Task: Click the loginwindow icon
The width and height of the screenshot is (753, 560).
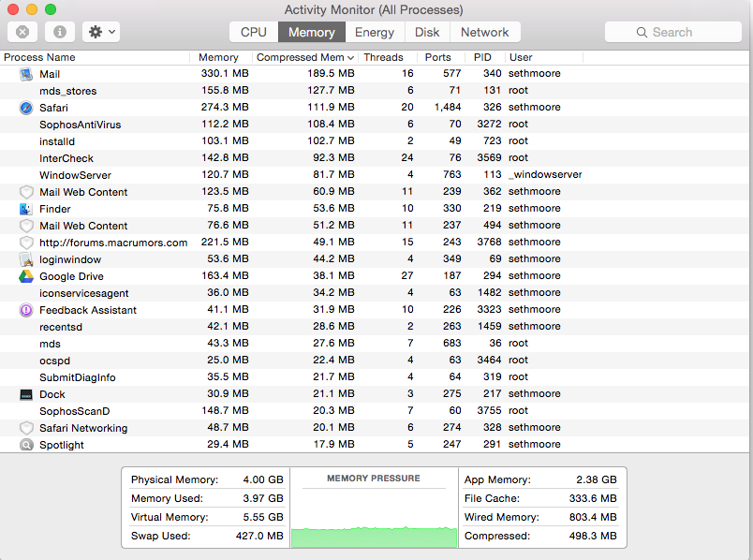Action: [x=26, y=259]
